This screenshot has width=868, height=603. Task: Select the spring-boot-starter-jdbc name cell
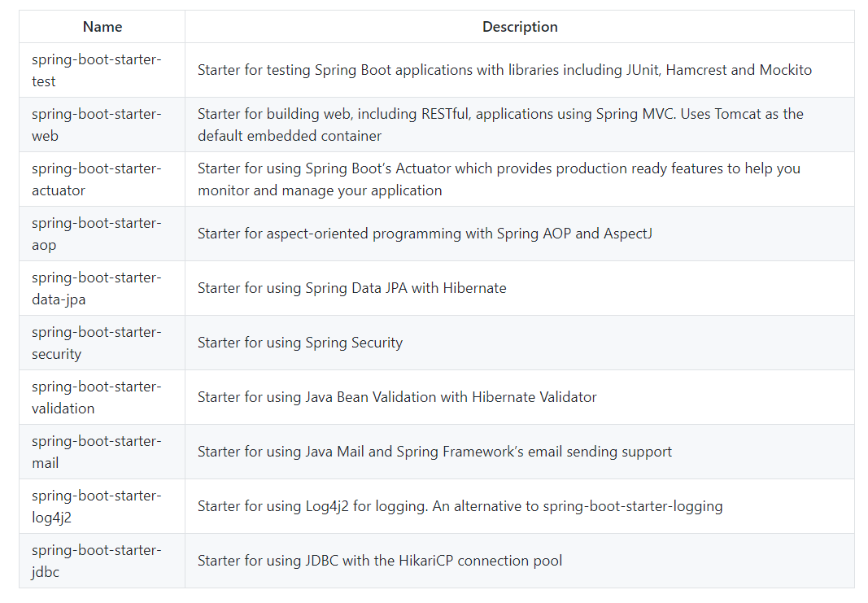[103, 561]
